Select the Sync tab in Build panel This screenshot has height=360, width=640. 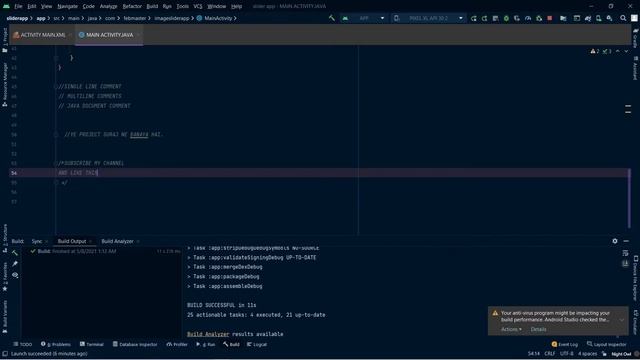[37, 241]
